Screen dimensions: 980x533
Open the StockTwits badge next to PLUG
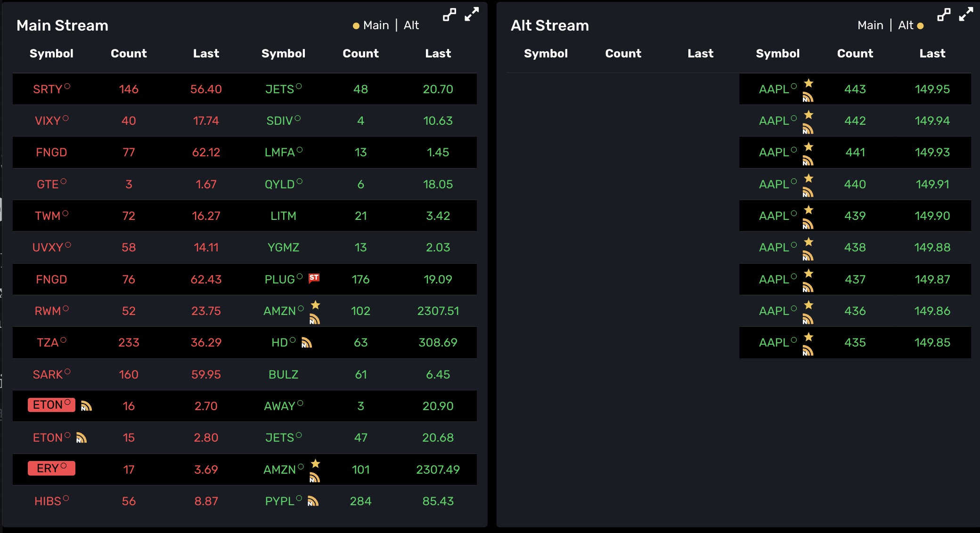(x=314, y=278)
